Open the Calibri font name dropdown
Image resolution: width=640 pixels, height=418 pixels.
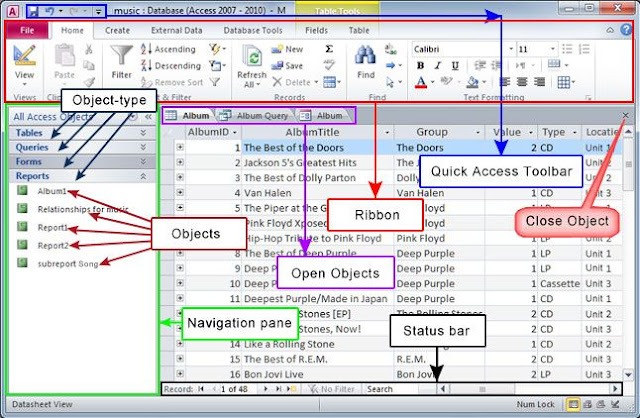pos(460,48)
